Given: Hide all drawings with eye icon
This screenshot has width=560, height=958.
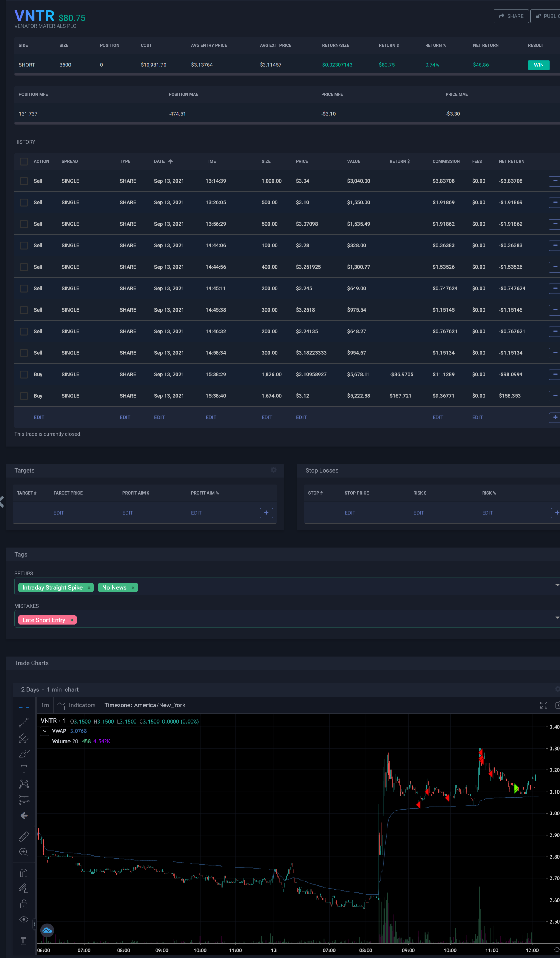Looking at the screenshot, I should click(24, 920).
